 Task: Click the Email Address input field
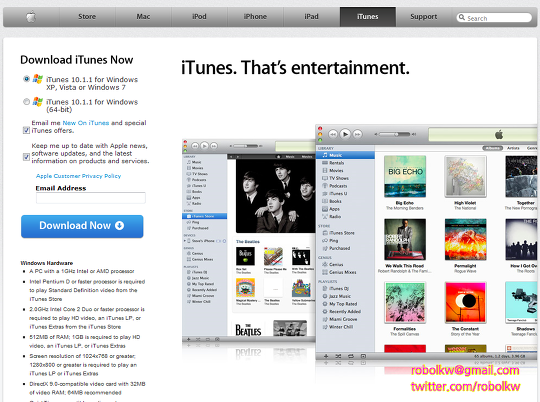[91, 198]
